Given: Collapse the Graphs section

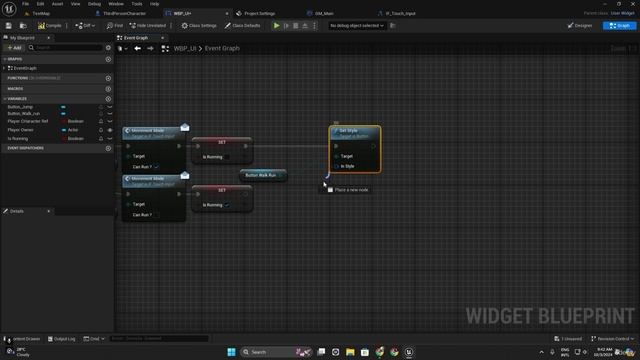Looking at the screenshot, I should (5, 59).
